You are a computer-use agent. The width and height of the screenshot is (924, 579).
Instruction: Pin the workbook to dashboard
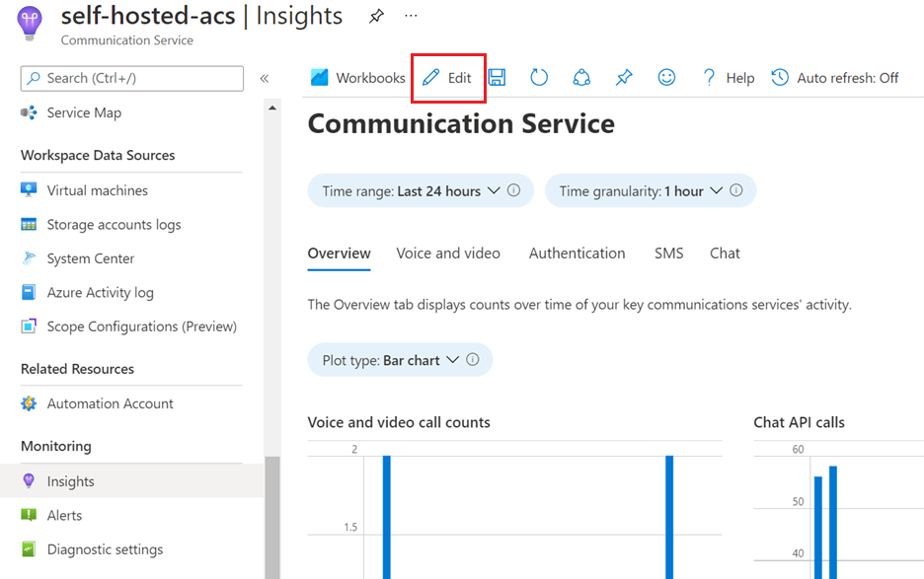pos(623,77)
